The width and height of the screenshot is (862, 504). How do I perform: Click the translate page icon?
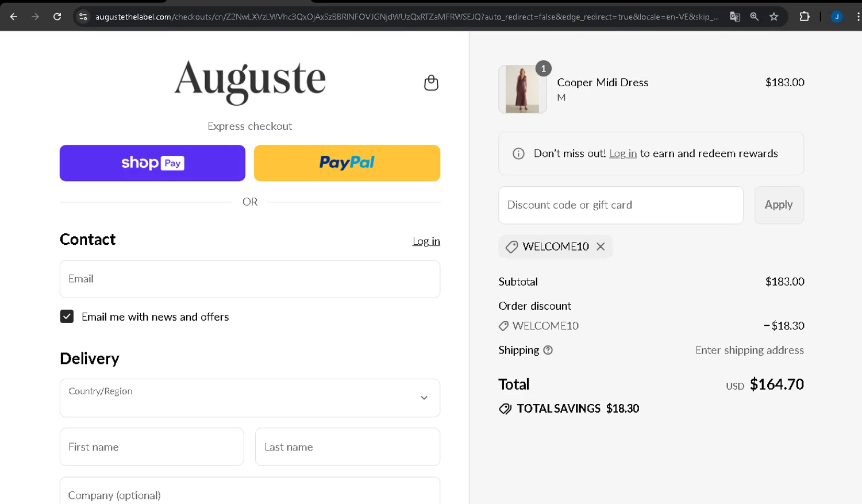735,17
